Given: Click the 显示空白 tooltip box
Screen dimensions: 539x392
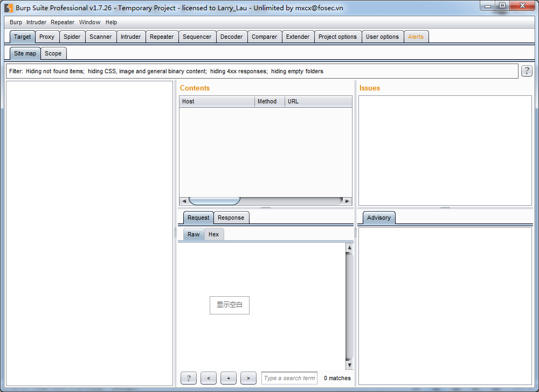Looking at the screenshot, I should pyautogui.click(x=230, y=305).
